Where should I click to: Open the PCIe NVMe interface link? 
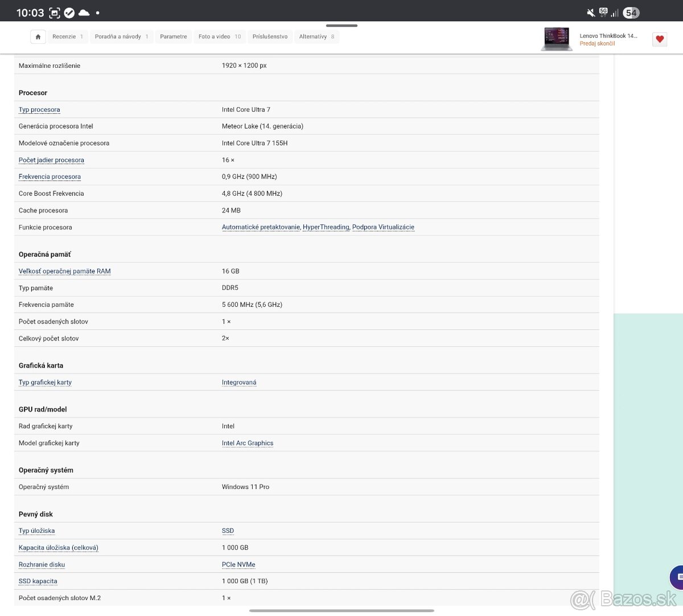(238, 565)
